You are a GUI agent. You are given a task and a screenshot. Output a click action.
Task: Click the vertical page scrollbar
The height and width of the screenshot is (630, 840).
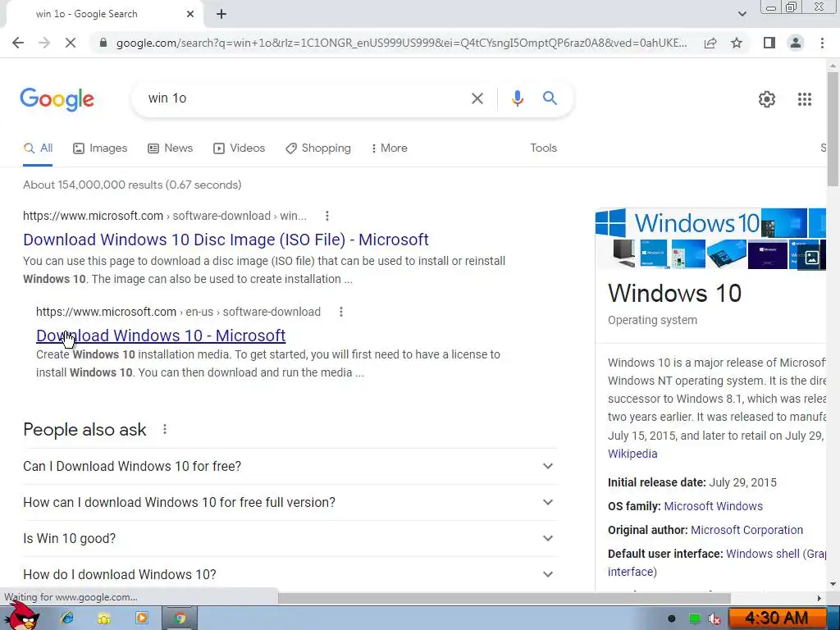click(833, 129)
